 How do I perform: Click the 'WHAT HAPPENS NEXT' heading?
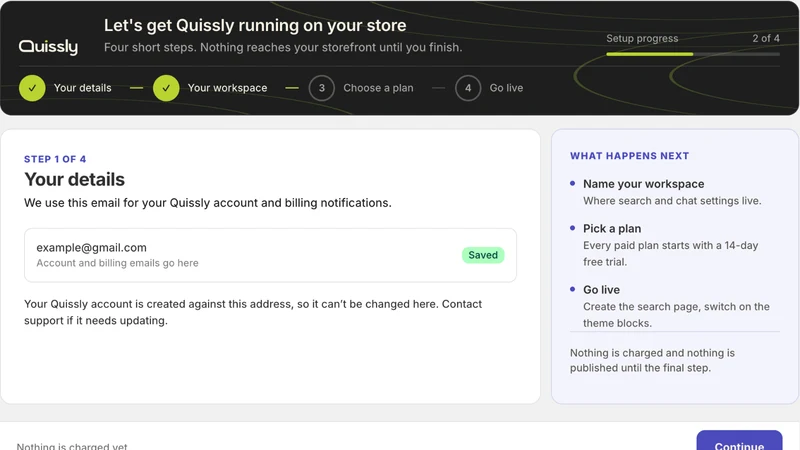click(630, 156)
